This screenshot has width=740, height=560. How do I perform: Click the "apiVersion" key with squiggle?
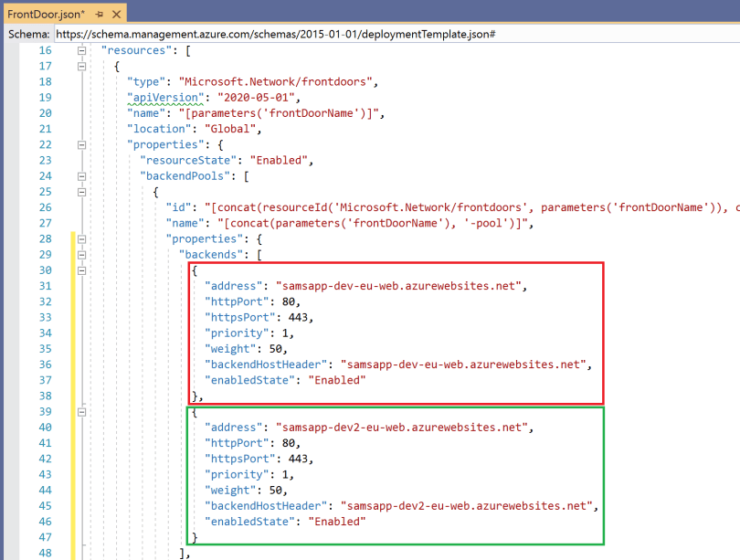coord(165,98)
